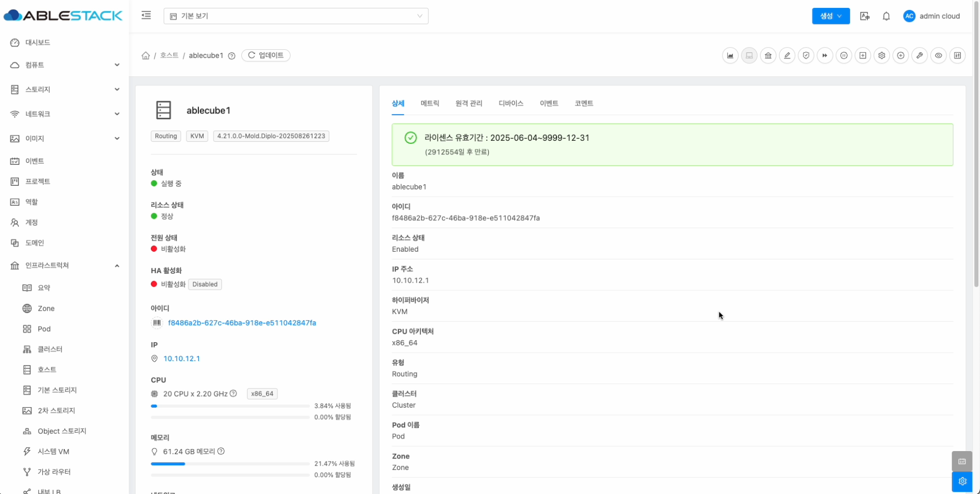Click the 10.10.12.1 IP address link
980x494 pixels.
pos(182,358)
